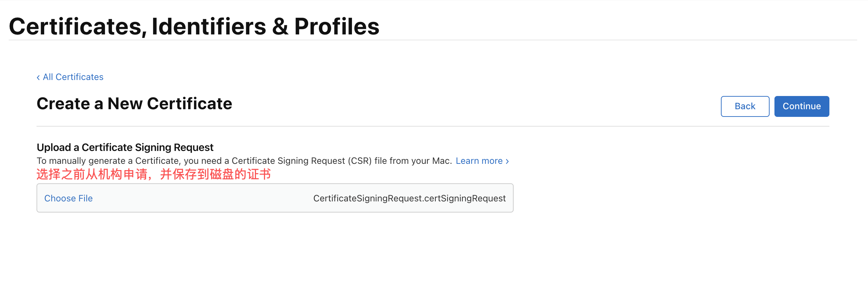Click the word Profiles in the page title
The image size is (868, 304).
pos(337,27)
